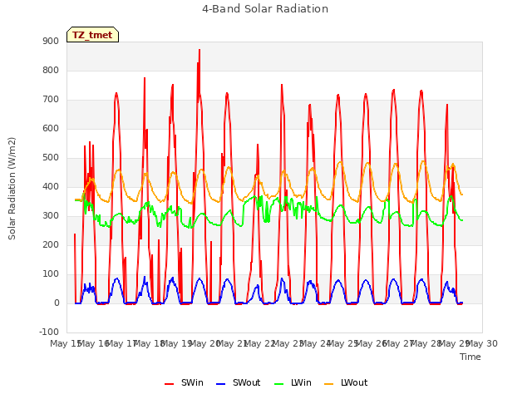The width and height of the screenshot is (532, 399).
Task: Click the y-axis tick value -100
Action: [x=49, y=332]
